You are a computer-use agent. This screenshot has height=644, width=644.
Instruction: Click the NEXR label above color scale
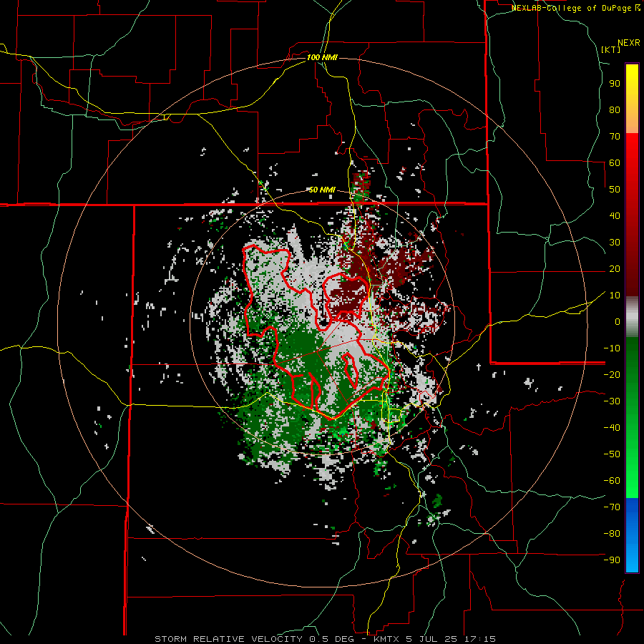click(629, 43)
